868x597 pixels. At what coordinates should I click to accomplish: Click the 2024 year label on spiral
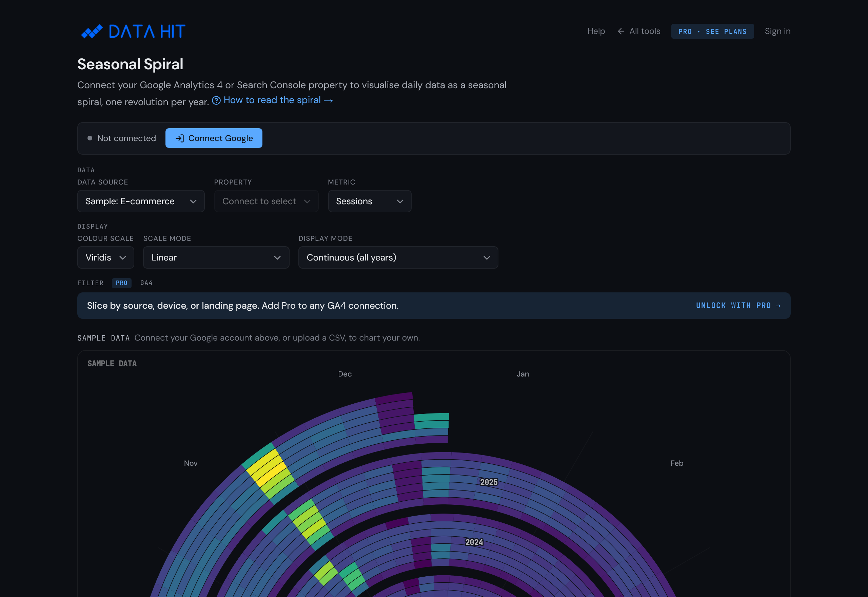(474, 542)
